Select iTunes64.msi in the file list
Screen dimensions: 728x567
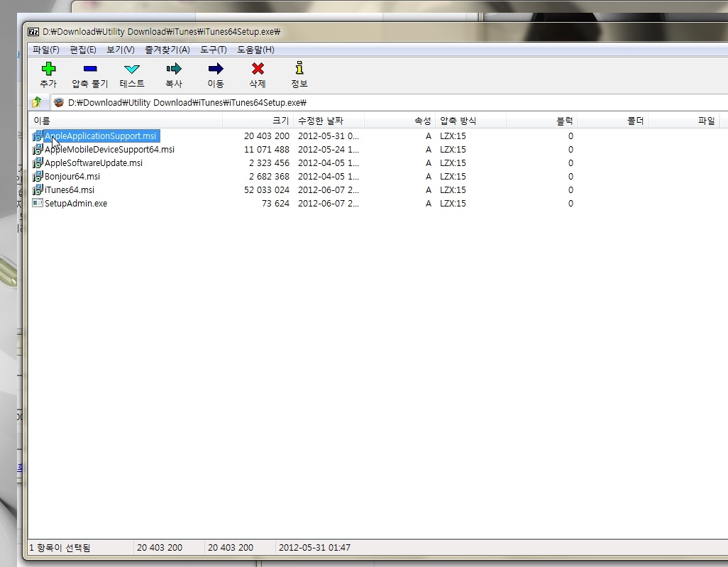pos(69,190)
